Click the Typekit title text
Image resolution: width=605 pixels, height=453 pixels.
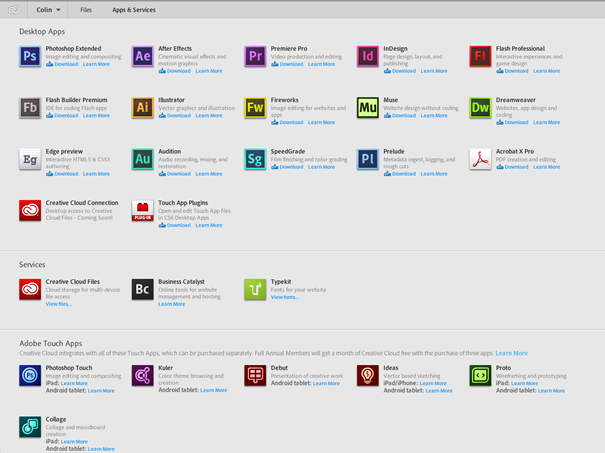click(281, 282)
